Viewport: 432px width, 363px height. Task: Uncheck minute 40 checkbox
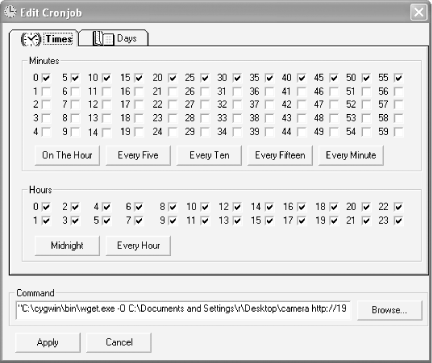tap(301, 78)
